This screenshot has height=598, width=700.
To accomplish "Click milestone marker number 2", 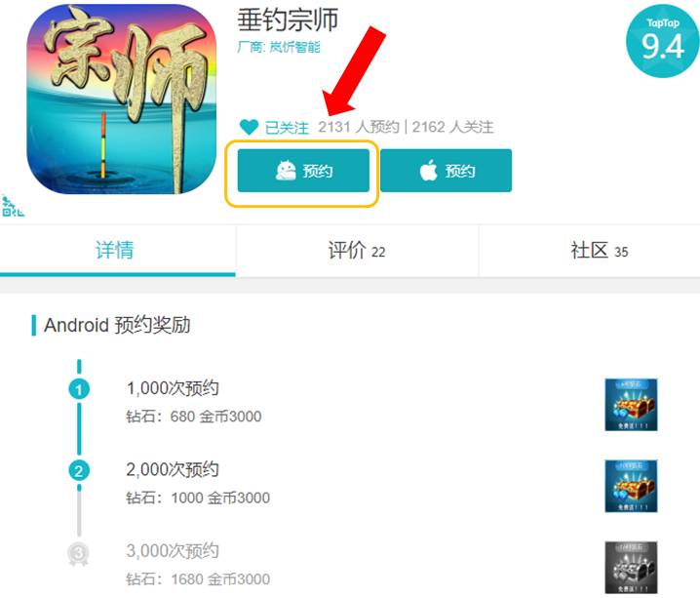I will (x=79, y=471).
